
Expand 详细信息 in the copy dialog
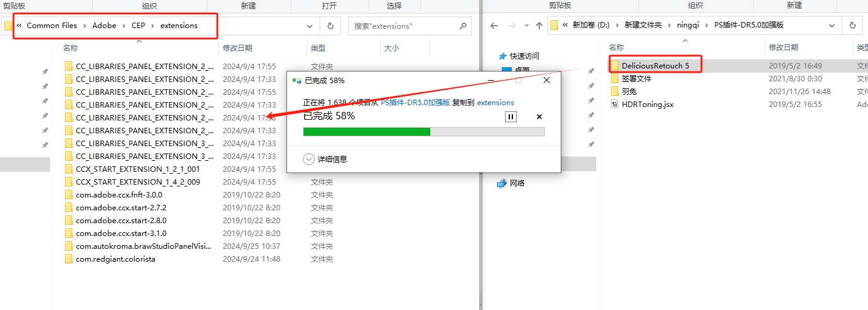click(x=309, y=159)
